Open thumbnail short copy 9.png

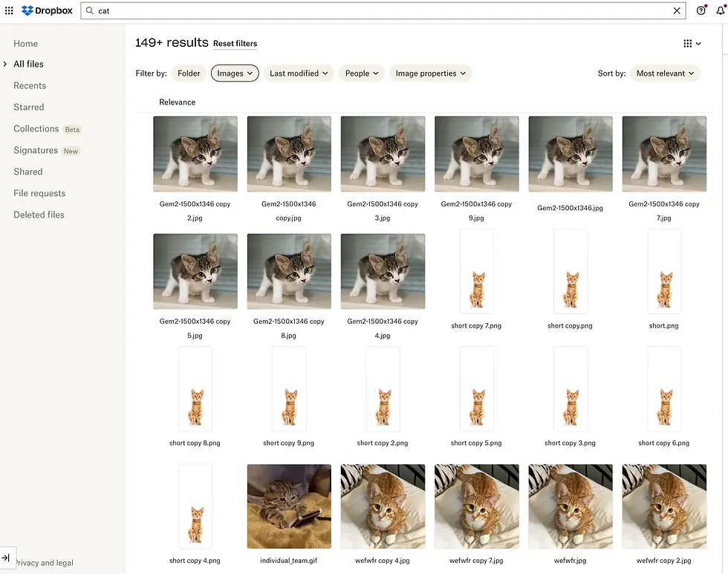tap(289, 388)
